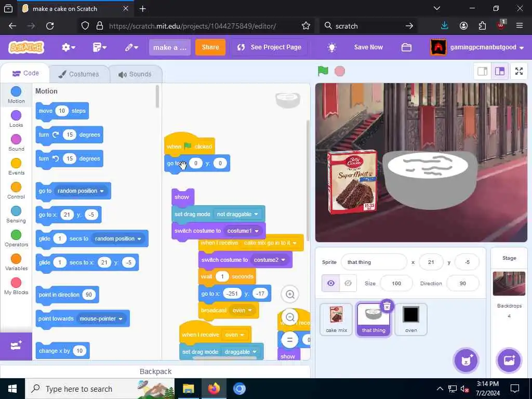Viewport: 532px width, 399px height.
Task: Edit the sprite Direction field
Action: click(463, 283)
